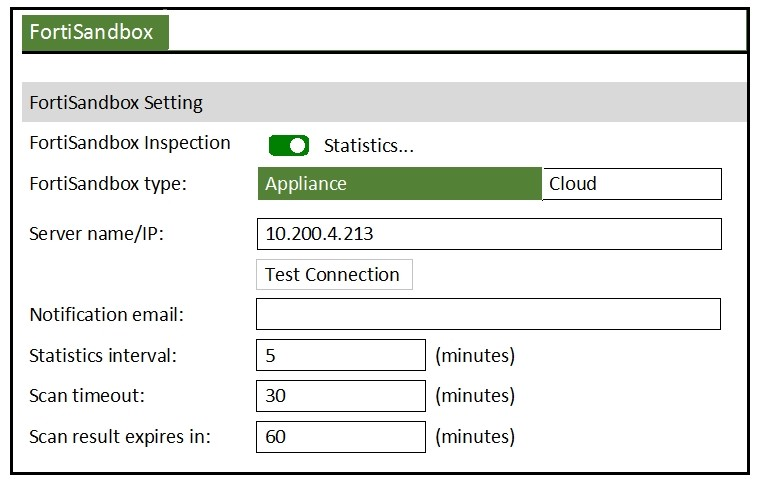Select Cloud as FortiSandbox type
Viewport: 759px width, 484px height.
point(632,184)
